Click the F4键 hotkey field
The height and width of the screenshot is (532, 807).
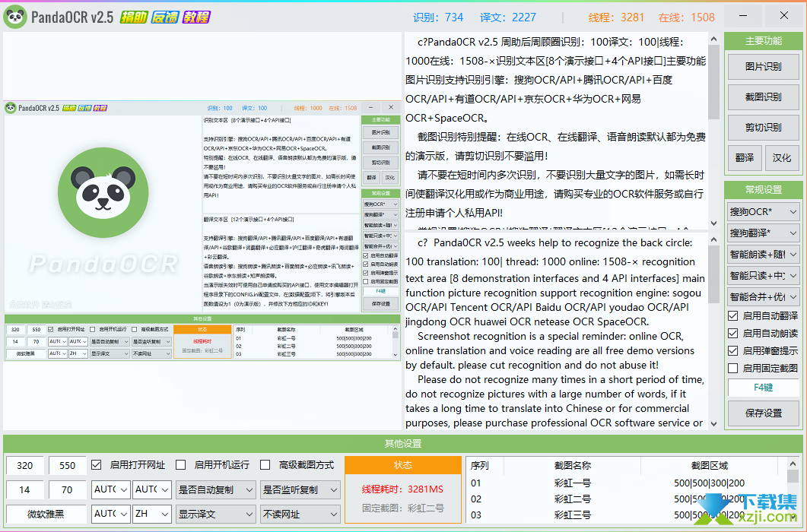click(763, 387)
